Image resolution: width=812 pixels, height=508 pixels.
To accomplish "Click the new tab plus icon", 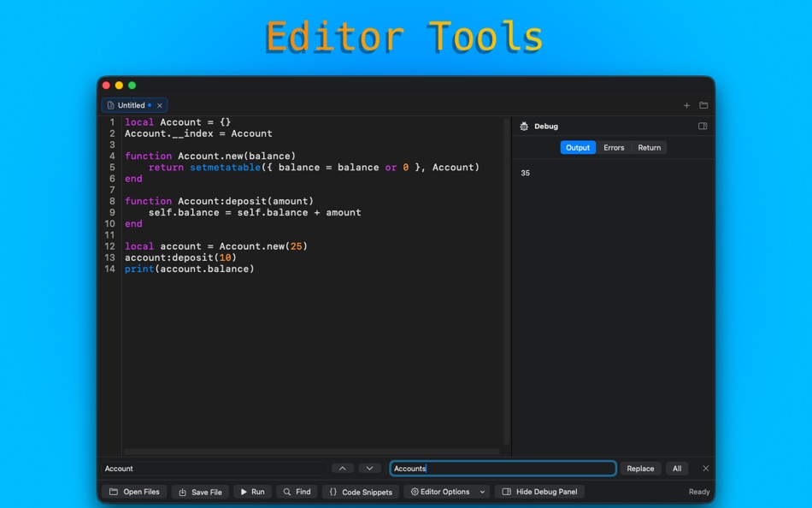I will tap(686, 105).
